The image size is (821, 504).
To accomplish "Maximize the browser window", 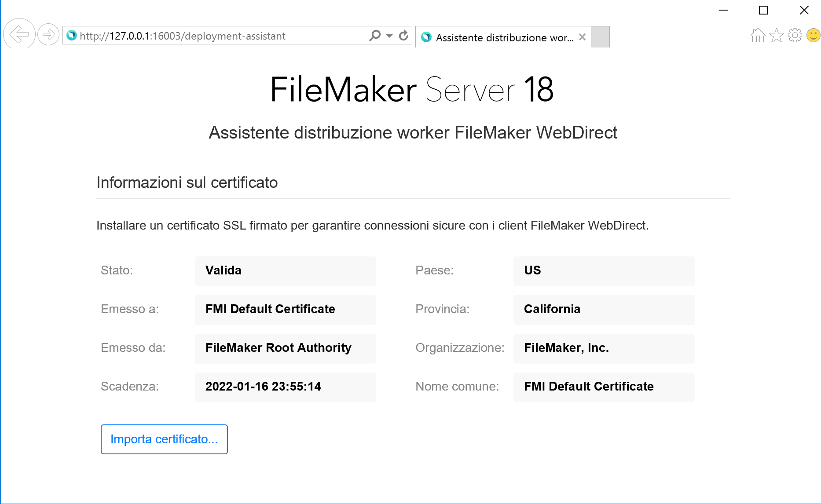I will pos(763,10).
